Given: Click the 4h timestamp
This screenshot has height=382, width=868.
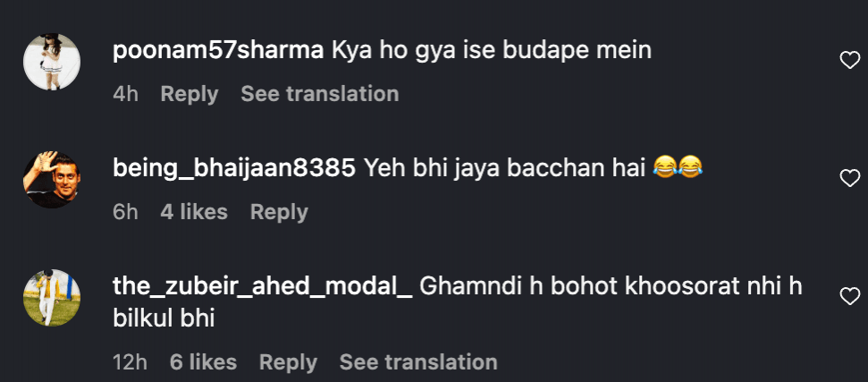Looking at the screenshot, I should [x=125, y=94].
